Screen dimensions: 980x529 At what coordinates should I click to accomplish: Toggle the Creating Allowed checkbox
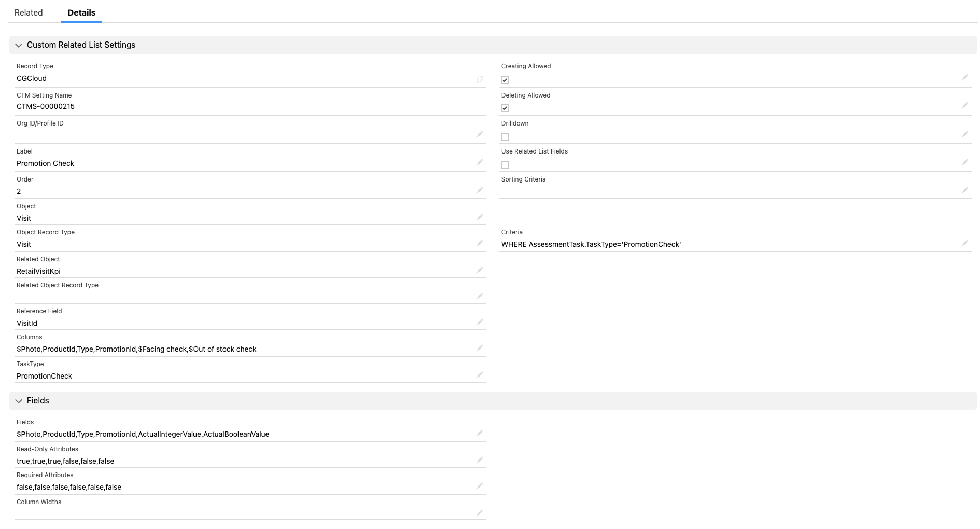pos(505,80)
